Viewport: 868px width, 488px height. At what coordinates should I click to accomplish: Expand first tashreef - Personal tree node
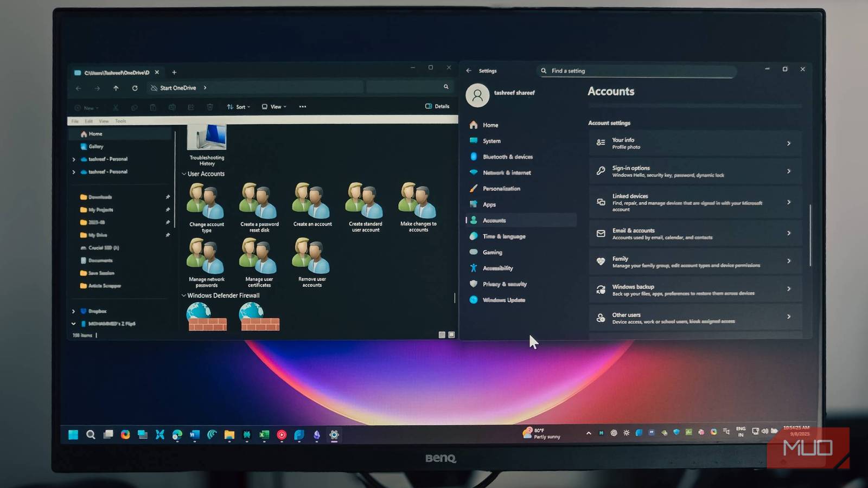pyautogui.click(x=74, y=159)
